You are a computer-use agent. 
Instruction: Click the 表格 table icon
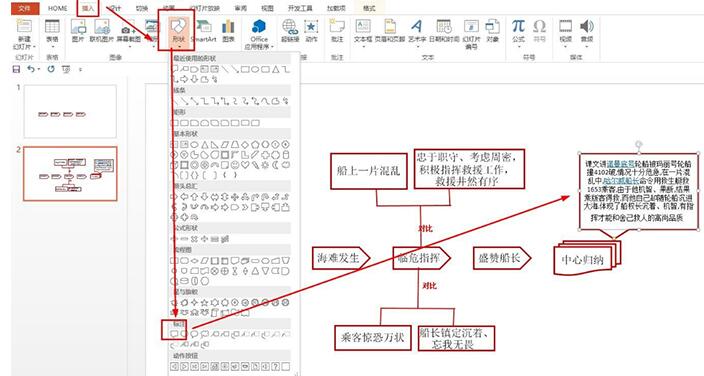click(x=52, y=27)
